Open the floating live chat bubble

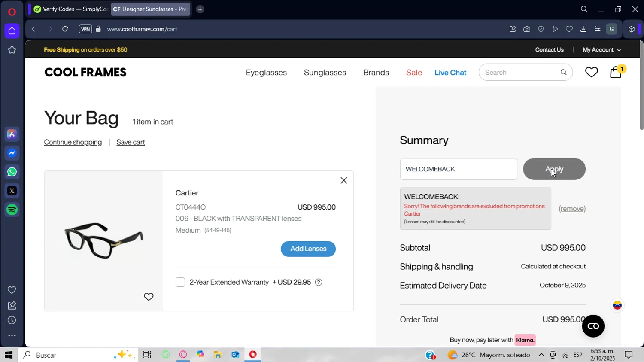593,326
